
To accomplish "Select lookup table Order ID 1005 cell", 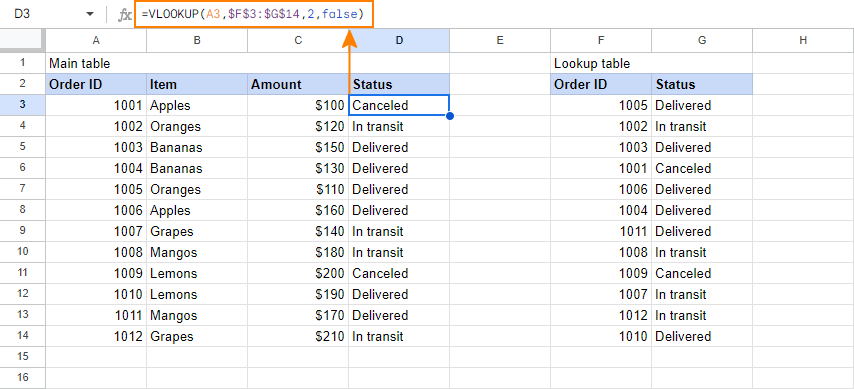I will pyautogui.click(x=601, y=105).
